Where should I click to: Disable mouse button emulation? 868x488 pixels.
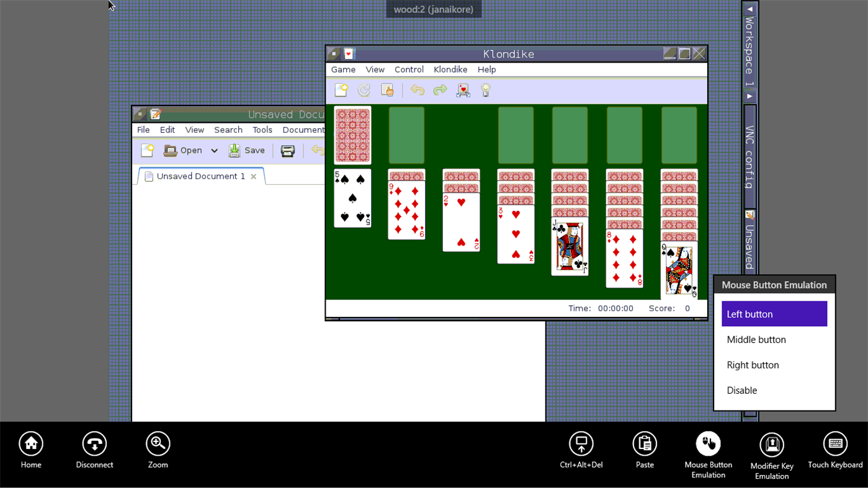(742, 391)
